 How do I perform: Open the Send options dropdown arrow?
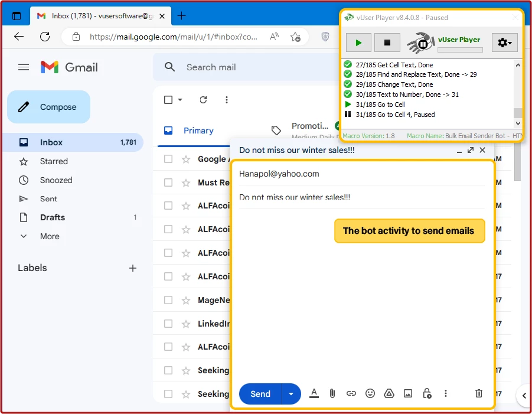click(291, 394)
